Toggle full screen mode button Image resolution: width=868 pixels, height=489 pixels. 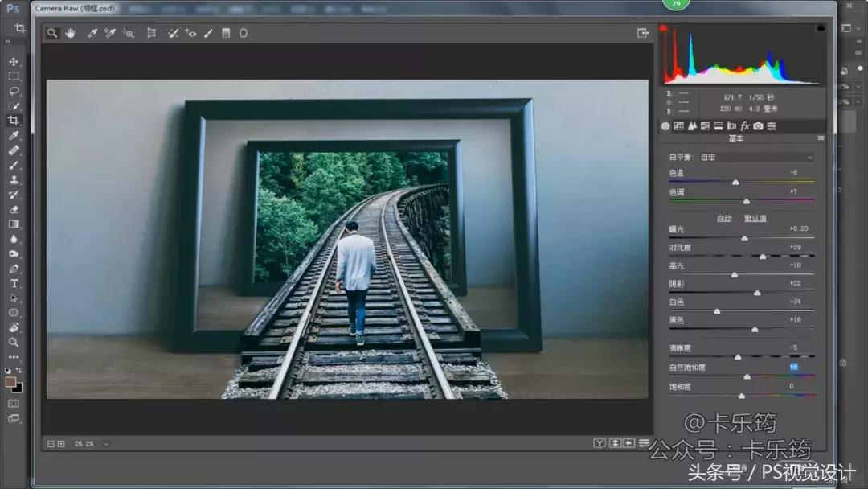(x=642, y=33)
